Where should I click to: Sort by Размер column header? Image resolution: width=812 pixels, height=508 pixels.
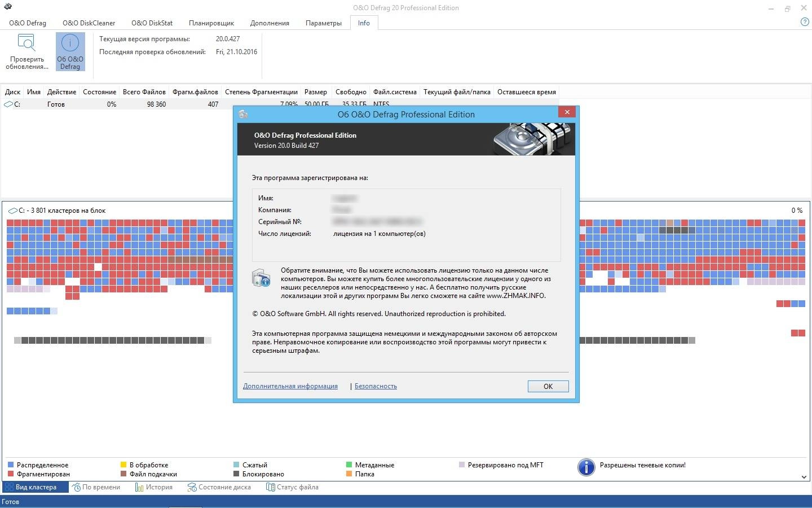(x=316, y=92)
